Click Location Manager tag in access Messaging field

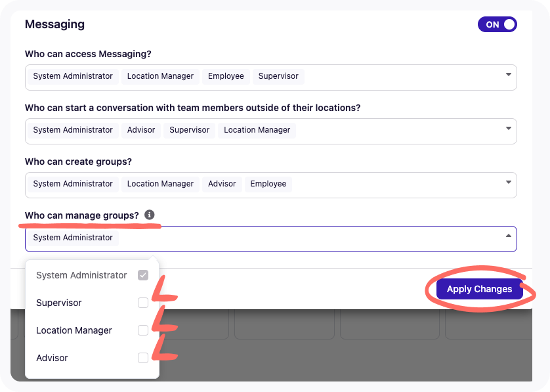(x=160, y=76)
